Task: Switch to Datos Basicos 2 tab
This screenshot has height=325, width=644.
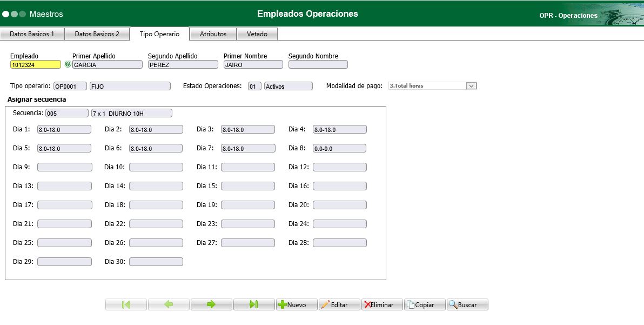Action: 97,34
